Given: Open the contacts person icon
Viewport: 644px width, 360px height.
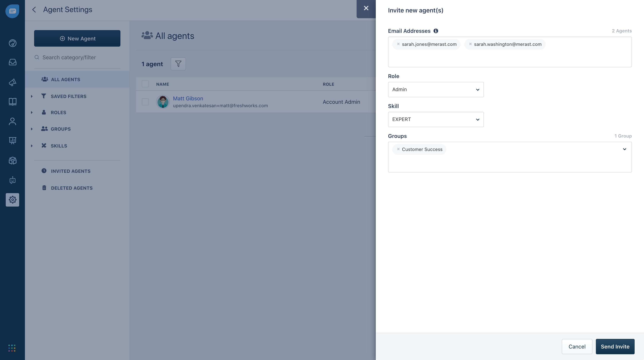Looking at the screenshot, I should click(12, 121).
